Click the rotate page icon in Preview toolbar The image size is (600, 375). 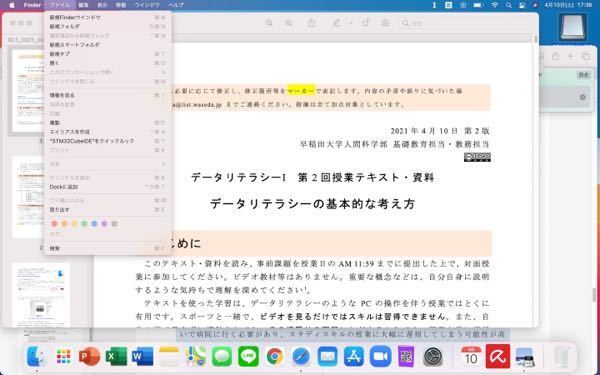coord(366,23)
